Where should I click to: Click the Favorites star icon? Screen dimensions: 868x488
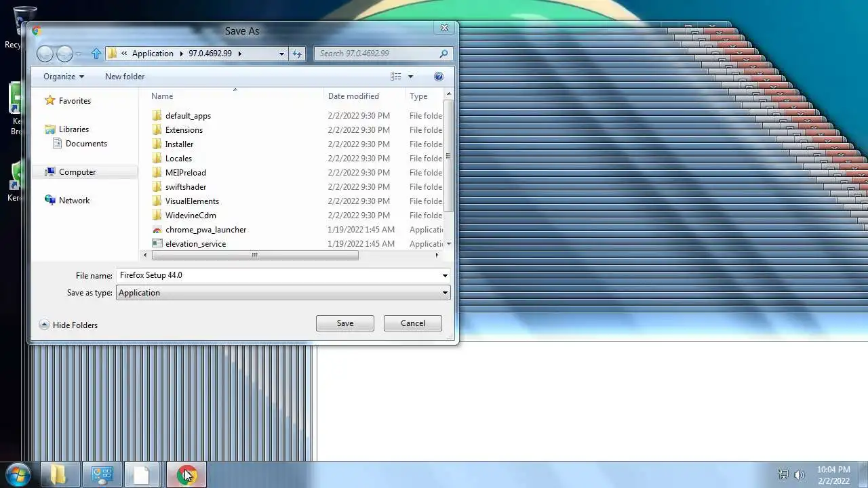coord(50,100)
